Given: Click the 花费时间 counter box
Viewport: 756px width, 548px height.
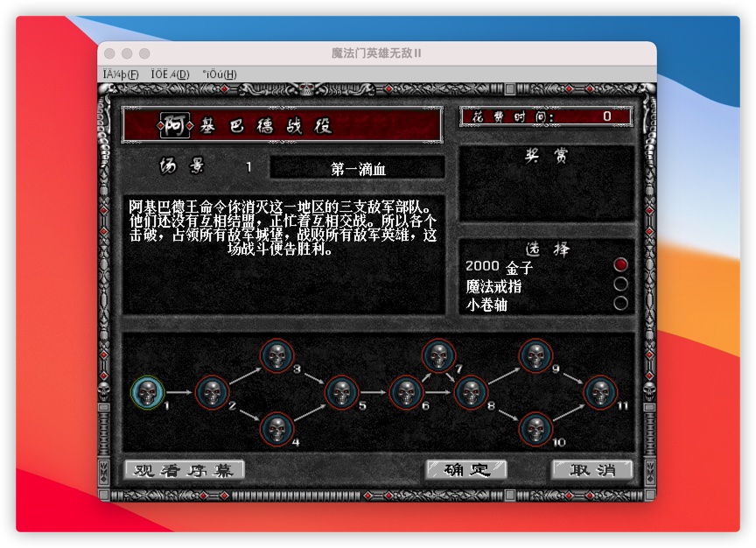Looking at the screenshot, I should (x=546, y=116).
